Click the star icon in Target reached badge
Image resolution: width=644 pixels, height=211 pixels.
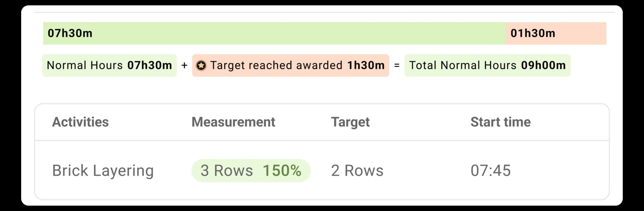[x=201, y=65]
